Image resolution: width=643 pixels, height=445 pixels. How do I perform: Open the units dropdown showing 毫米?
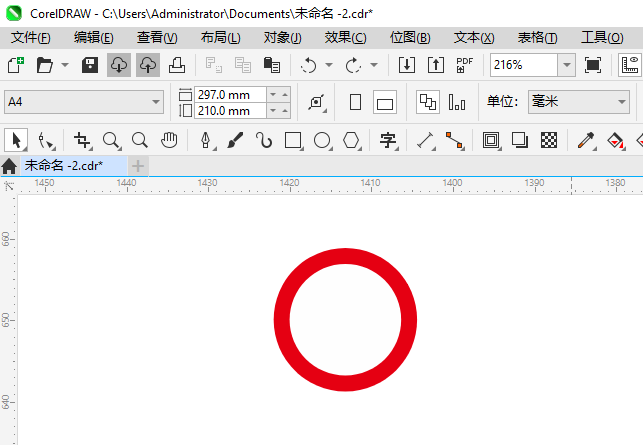(579, 102)
